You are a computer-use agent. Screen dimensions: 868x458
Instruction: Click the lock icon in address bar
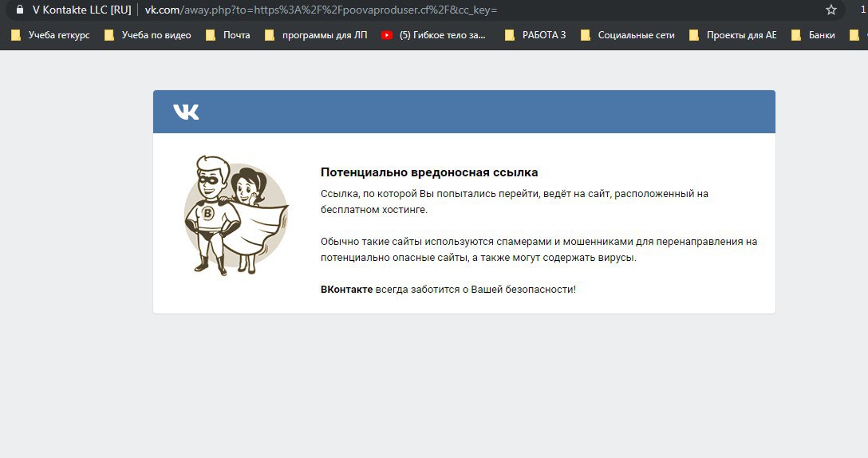pos(20,10)
